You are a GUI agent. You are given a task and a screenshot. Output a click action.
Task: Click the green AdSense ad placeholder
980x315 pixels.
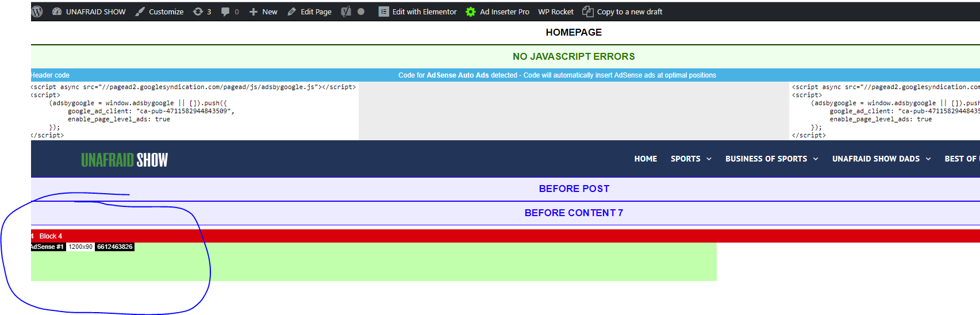pos(374,262)
